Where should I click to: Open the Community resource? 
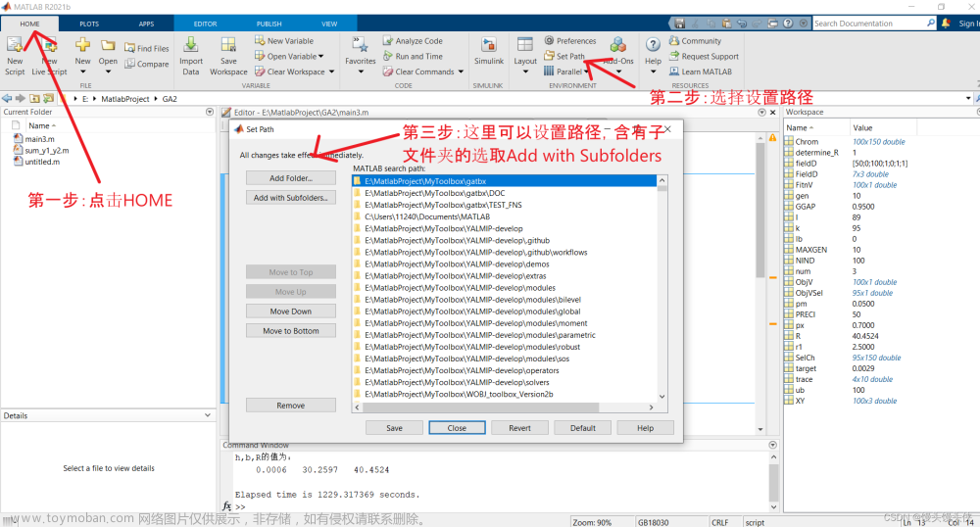coord(695,40)
